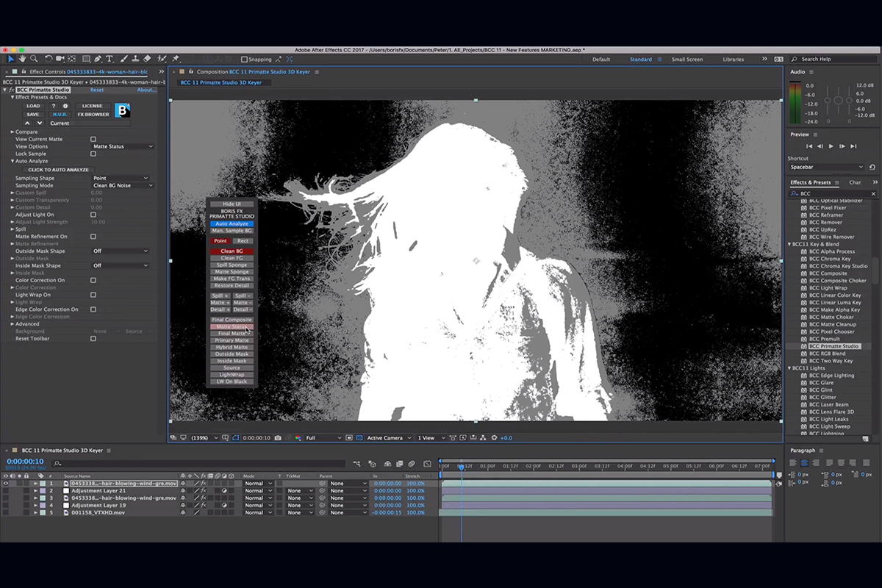The image size is (882, 588).
Task: Expand the Compare property group
Action: [x=12, y=132]
